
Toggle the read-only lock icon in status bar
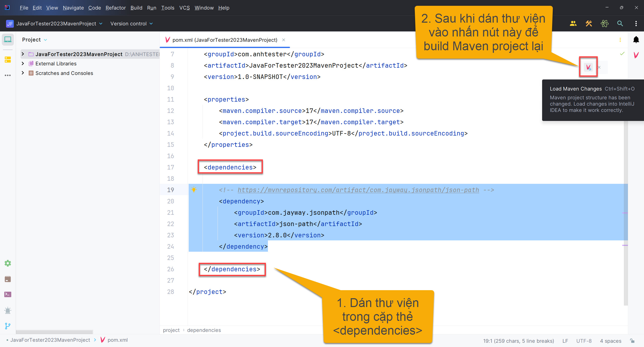pyautogui.click(x=632, y=341)
